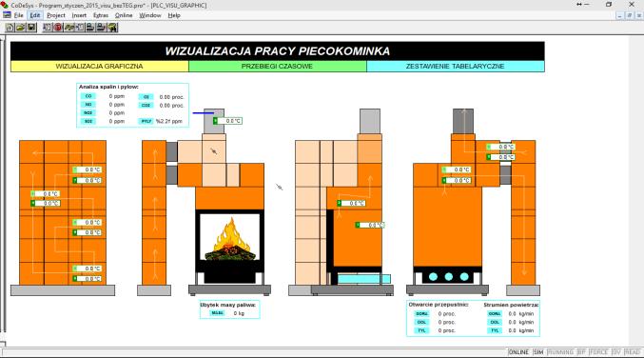Image resolution: width=644 pixels, height=358 pixels.
Task: Click the Open project folder icon
Action: click(21, 28)
